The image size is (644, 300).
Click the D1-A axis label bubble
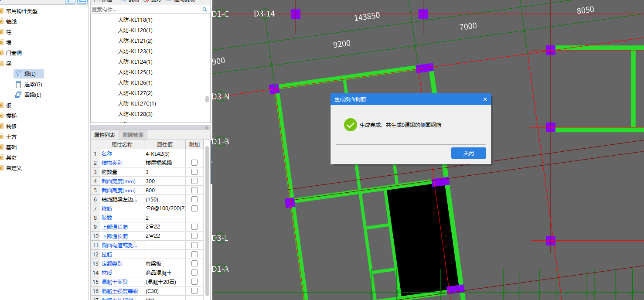tap(221, 269)
